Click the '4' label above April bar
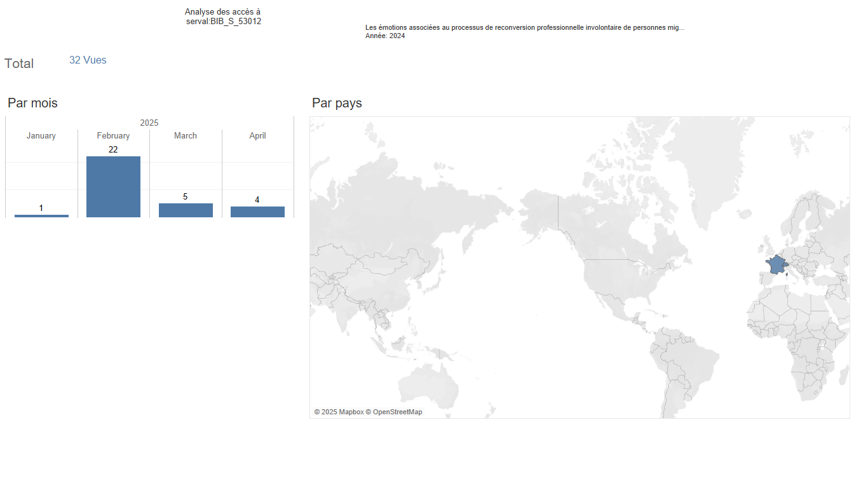This screenshot has width=868, height=488. (x=257, y=200)
